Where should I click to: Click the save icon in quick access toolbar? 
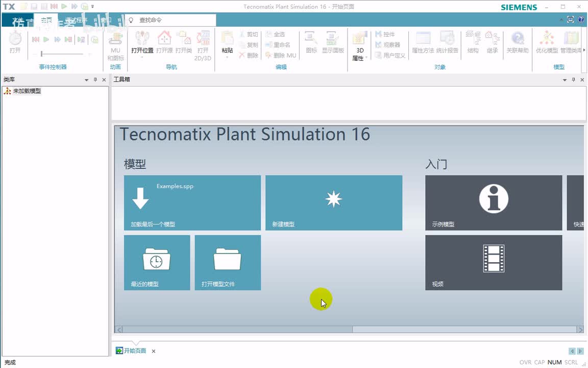34,6
